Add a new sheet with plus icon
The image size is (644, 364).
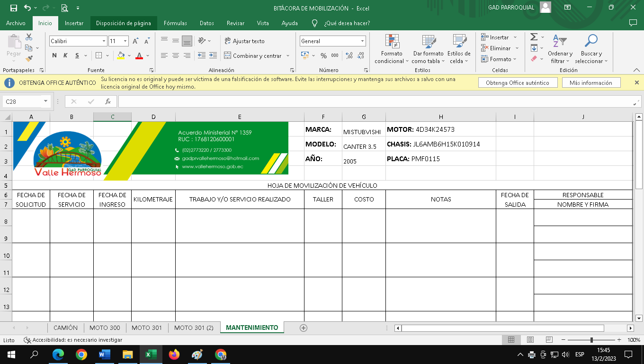[x=304, y=328]
